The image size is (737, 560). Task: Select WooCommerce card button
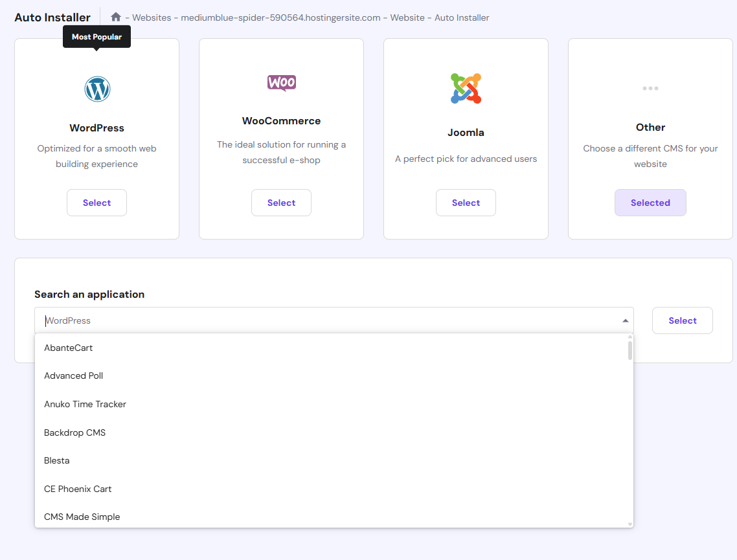(282, 203)
